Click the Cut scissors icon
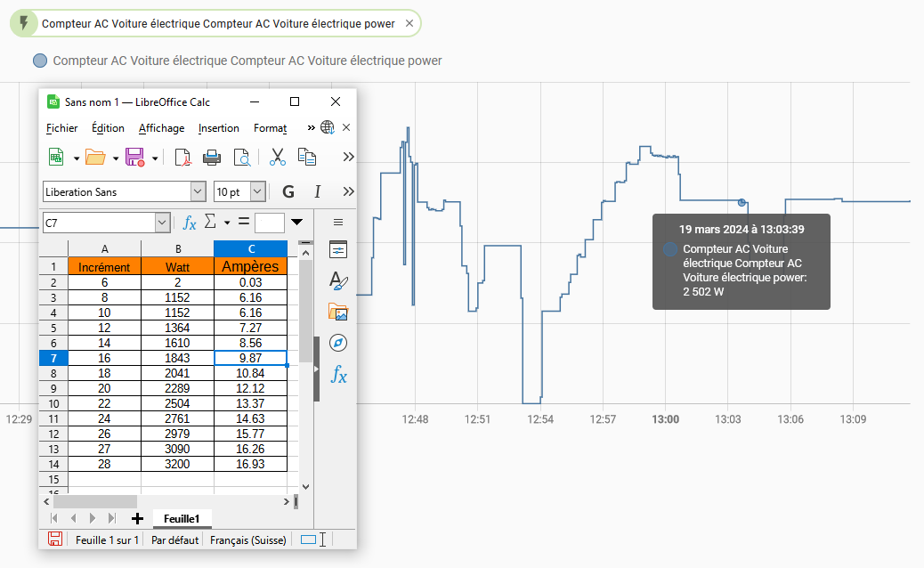 point(278,158)
